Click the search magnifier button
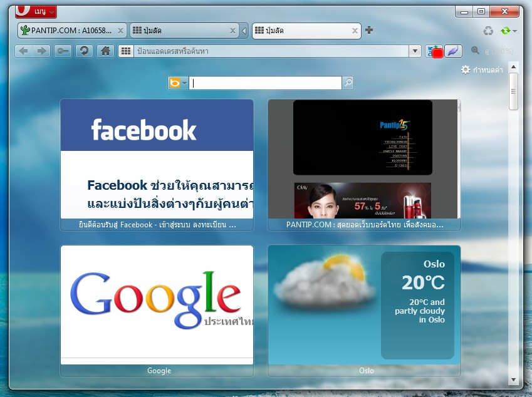This screenshot has height=397, width=532. click(348, 83)
